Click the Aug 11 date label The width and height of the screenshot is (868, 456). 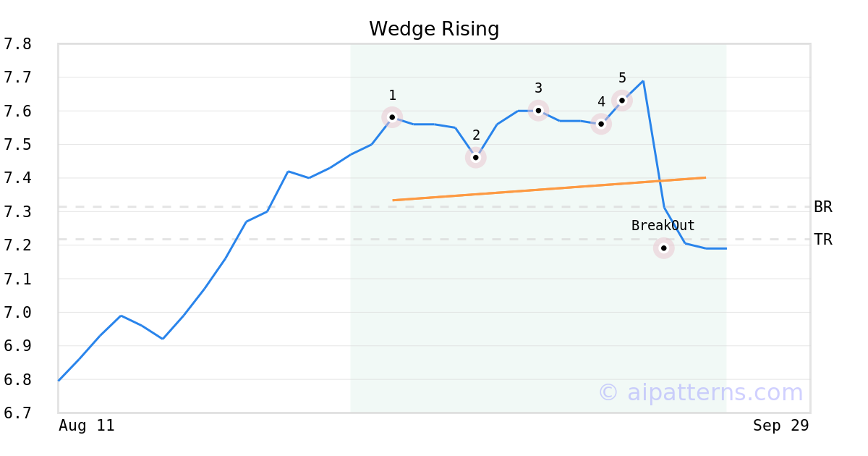coord(87,426)
